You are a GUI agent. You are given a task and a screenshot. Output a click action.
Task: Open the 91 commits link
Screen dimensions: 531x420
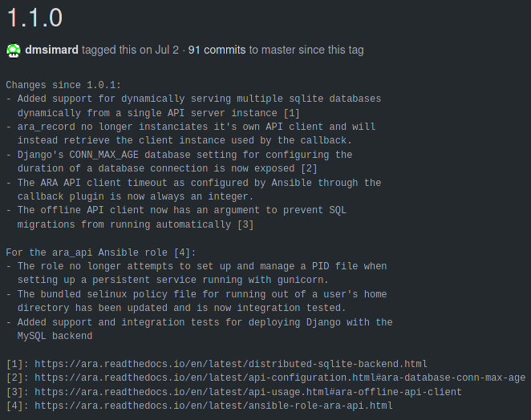pos(217,50)
